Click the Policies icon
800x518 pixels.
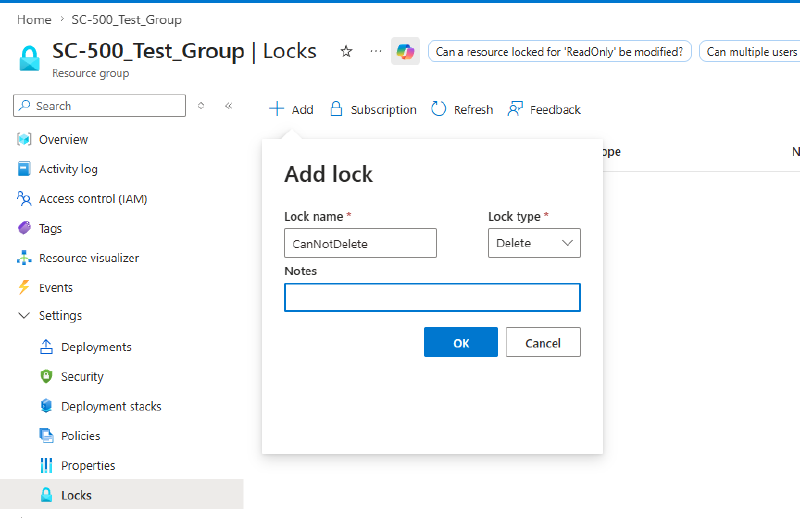46,435
